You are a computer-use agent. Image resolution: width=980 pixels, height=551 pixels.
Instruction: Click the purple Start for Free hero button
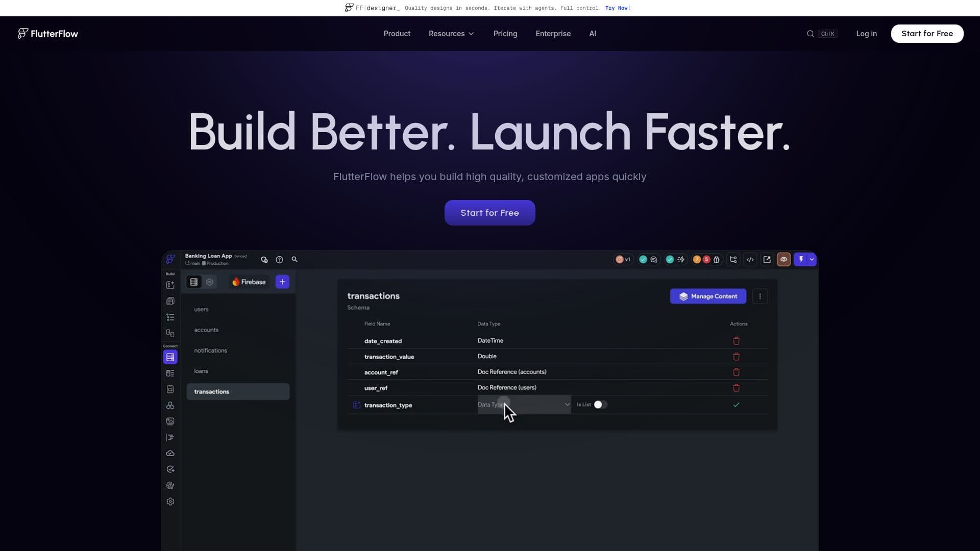[x=490, y=213]
